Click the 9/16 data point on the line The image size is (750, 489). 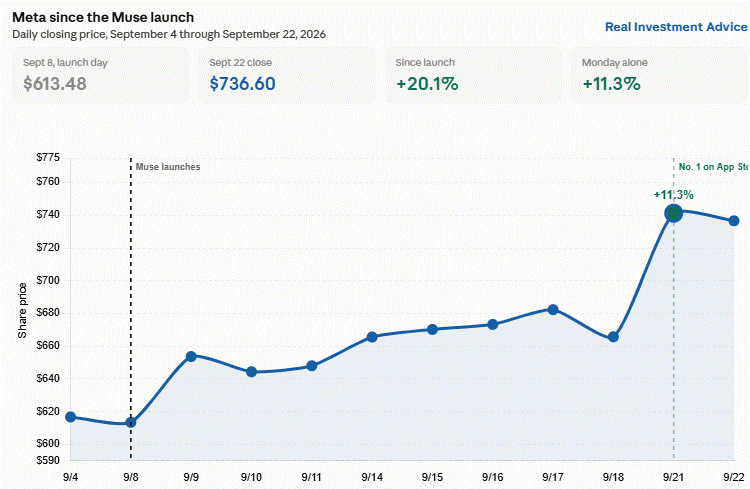tap(493, 324)
